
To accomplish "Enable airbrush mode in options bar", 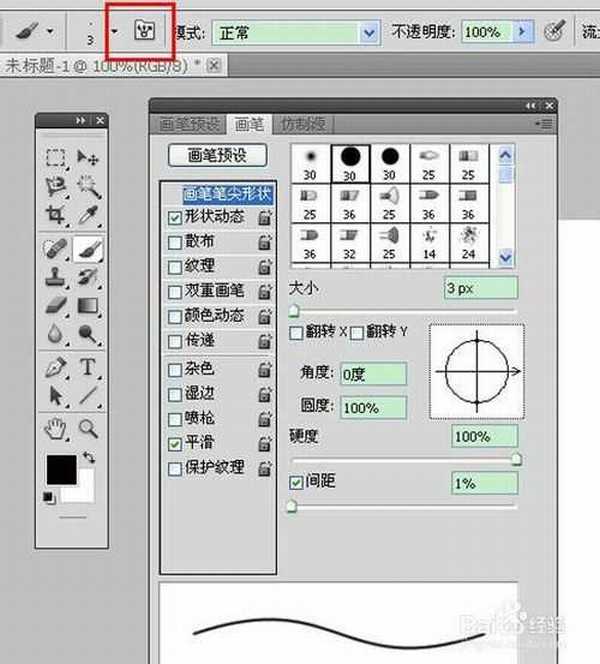I will 554,31.
